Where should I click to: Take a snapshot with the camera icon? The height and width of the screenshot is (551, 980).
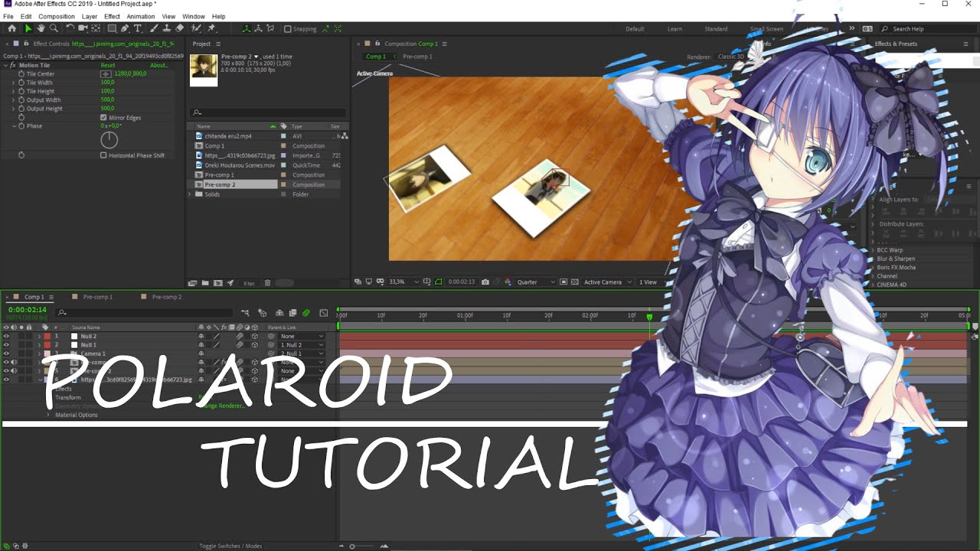click(x=485, y=282)
